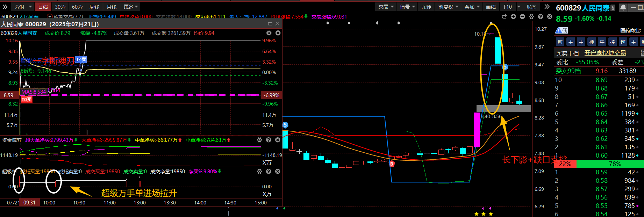Viewport: 644px width, 217px height.
Task: Open intraday price panel settings gear
Action: tap(269, 33)
